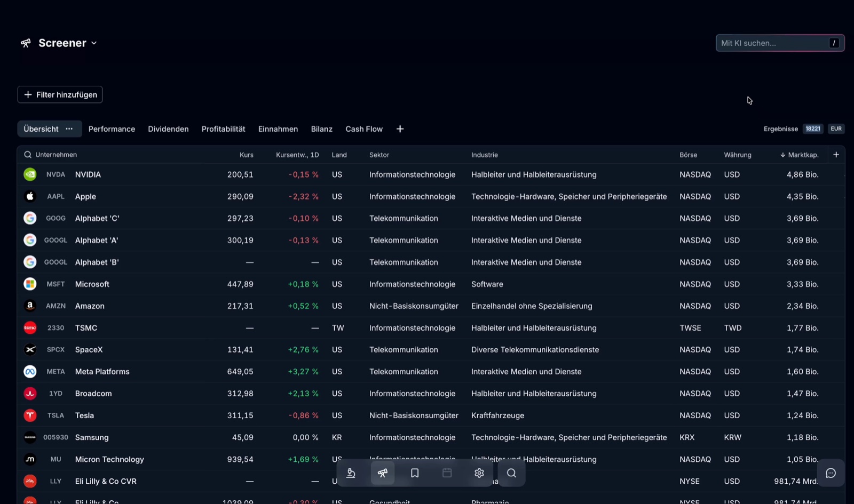This screenshot has width=854, height=504.
Task: Click the TSMC logo icon
Action: pyautogui.click(x=30, y=328)
